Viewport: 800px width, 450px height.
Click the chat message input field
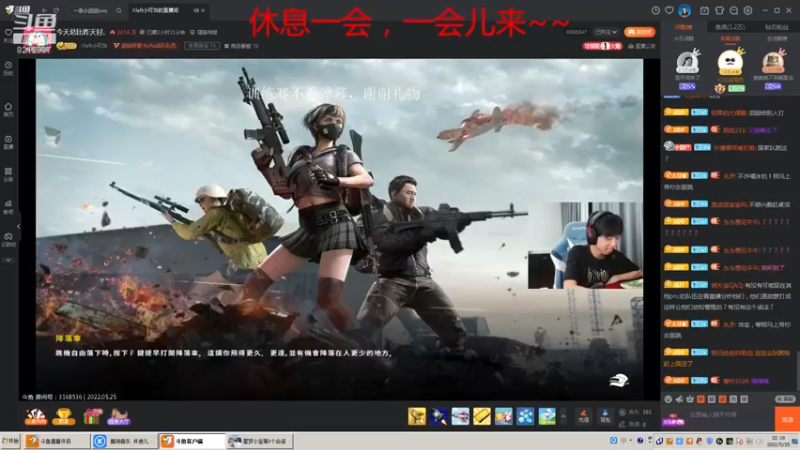(x=730, y=415)
